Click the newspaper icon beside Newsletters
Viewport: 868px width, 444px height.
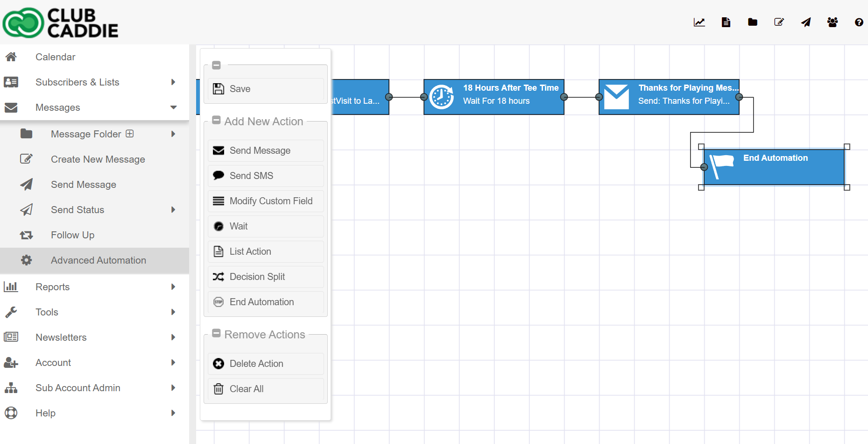[x=11, y=337]
